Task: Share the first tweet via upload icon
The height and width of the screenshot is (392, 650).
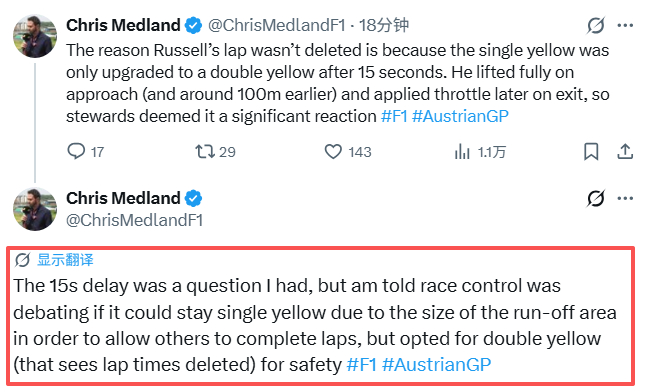Action: 625,152
